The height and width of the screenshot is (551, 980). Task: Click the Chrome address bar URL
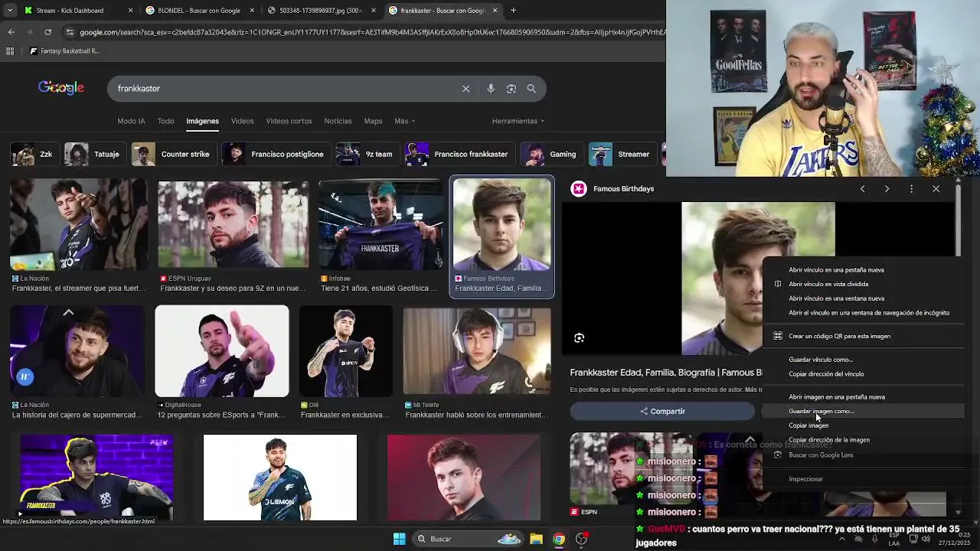click(x=371, y=32)
